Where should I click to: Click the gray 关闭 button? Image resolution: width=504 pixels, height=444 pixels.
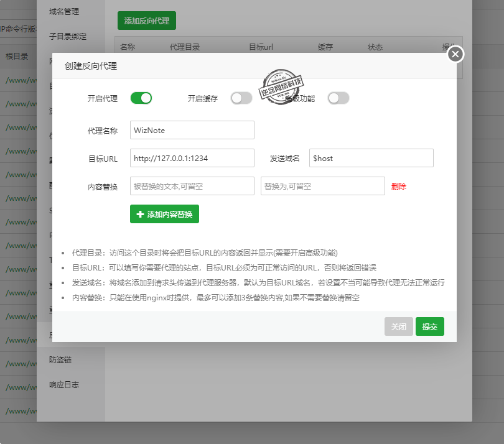[x=399, y=326]
